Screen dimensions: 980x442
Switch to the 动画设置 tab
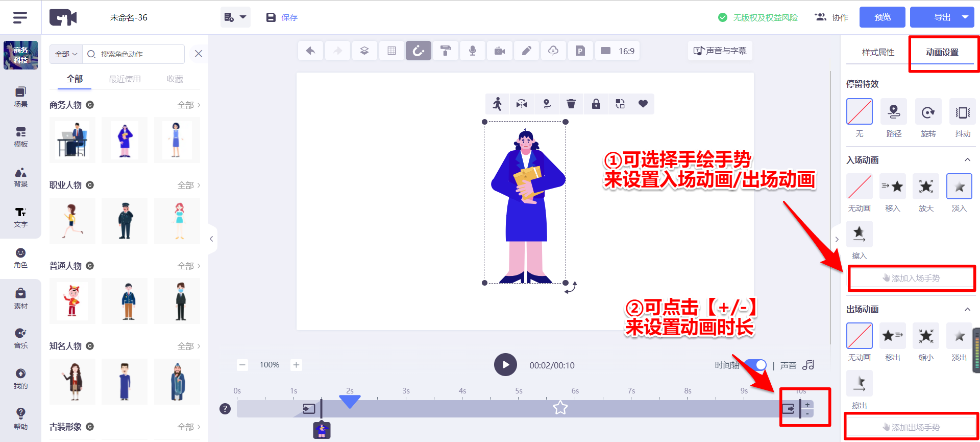pos(942,52)
